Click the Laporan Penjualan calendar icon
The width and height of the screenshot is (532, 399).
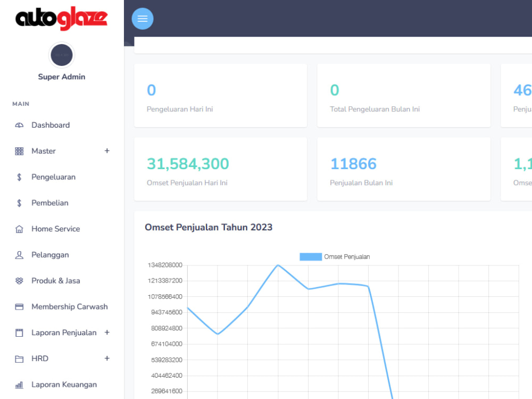19,333
